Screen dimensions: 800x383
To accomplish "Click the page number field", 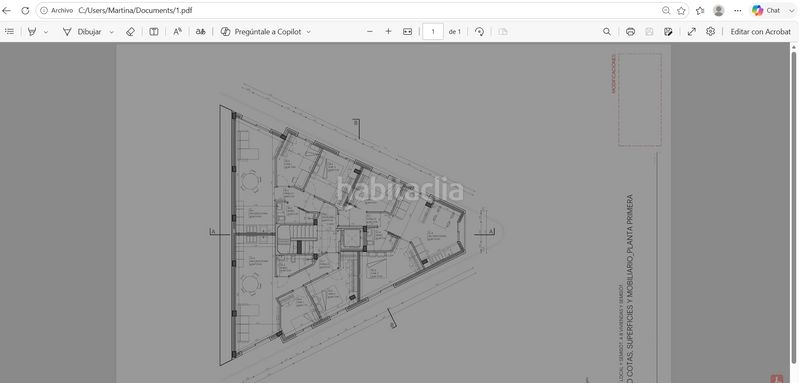I will [433, 32].
